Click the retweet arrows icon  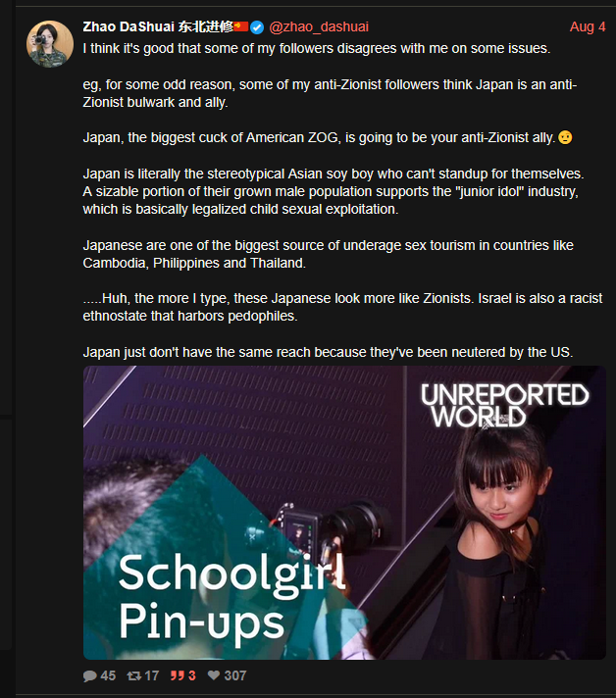click(134, 675)
